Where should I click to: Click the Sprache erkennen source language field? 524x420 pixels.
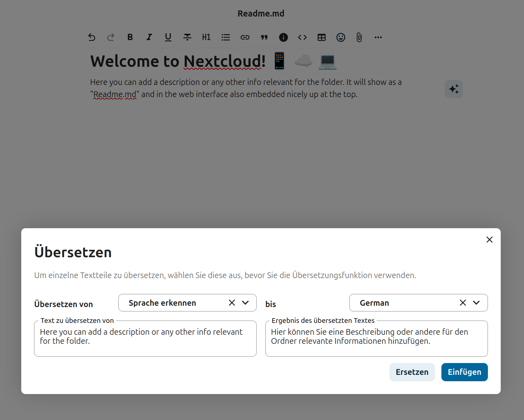click(x=187, y=303)
